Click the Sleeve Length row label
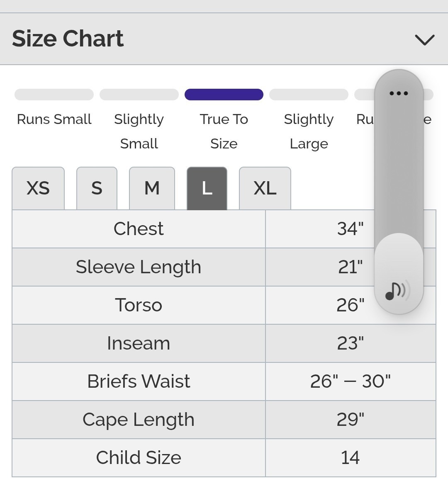The height and width of the screenshot is (481, 448). click(139, 267)
